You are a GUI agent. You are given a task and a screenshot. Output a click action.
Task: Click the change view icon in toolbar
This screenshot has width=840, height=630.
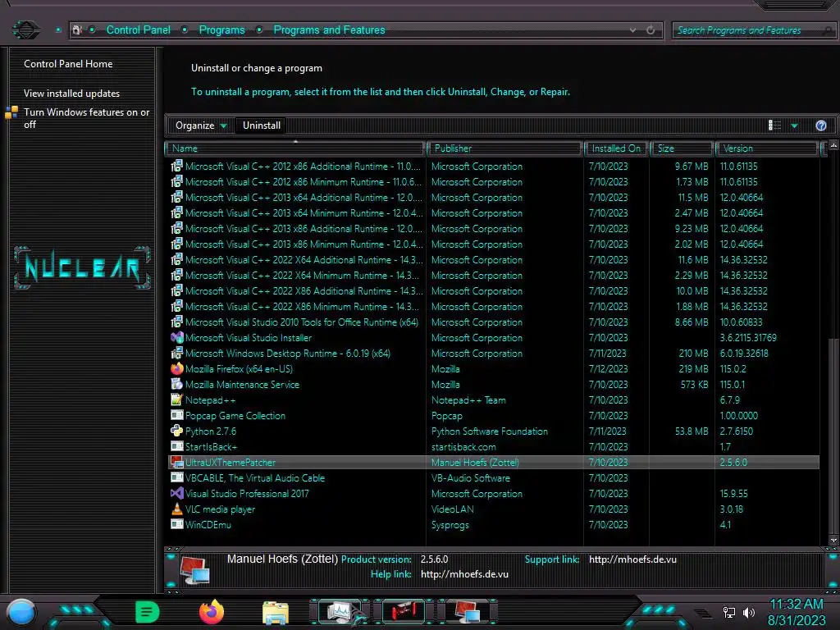point(774,126)
